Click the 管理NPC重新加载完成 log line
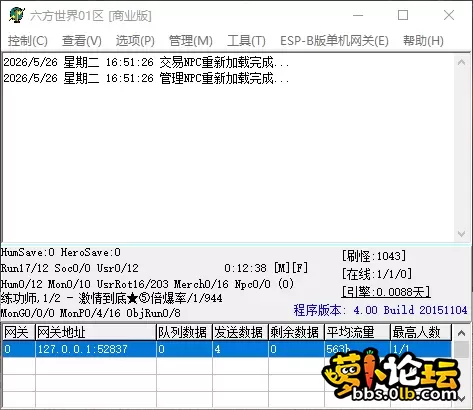The width and height of the screenshot is (473, 410). 146,78
